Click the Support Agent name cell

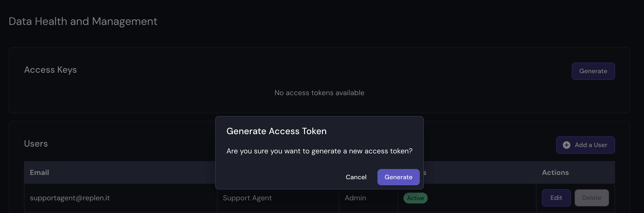247,198
